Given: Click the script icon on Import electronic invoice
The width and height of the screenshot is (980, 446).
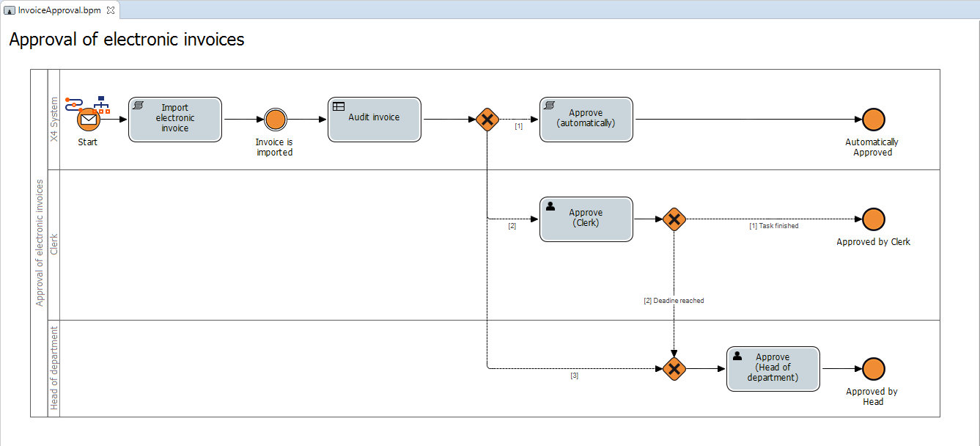Looking at the screenshot, I should 138,106.
